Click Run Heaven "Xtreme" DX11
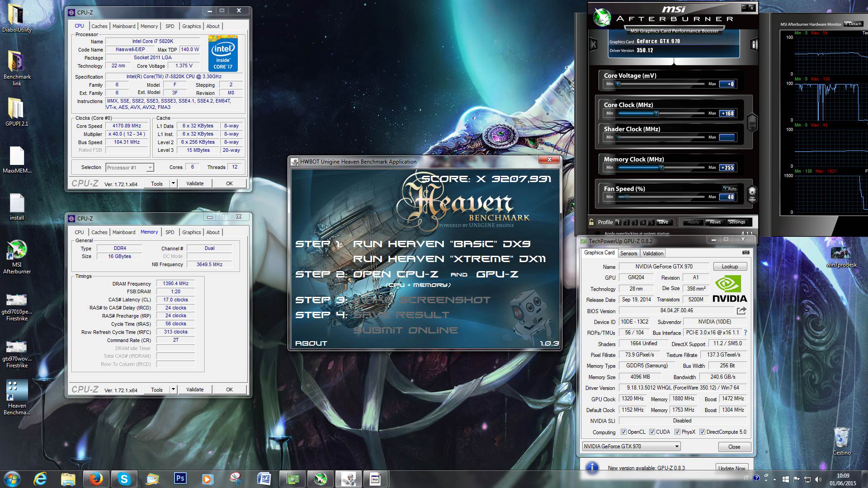The image size is (868, 488). (x=449, y=259)
